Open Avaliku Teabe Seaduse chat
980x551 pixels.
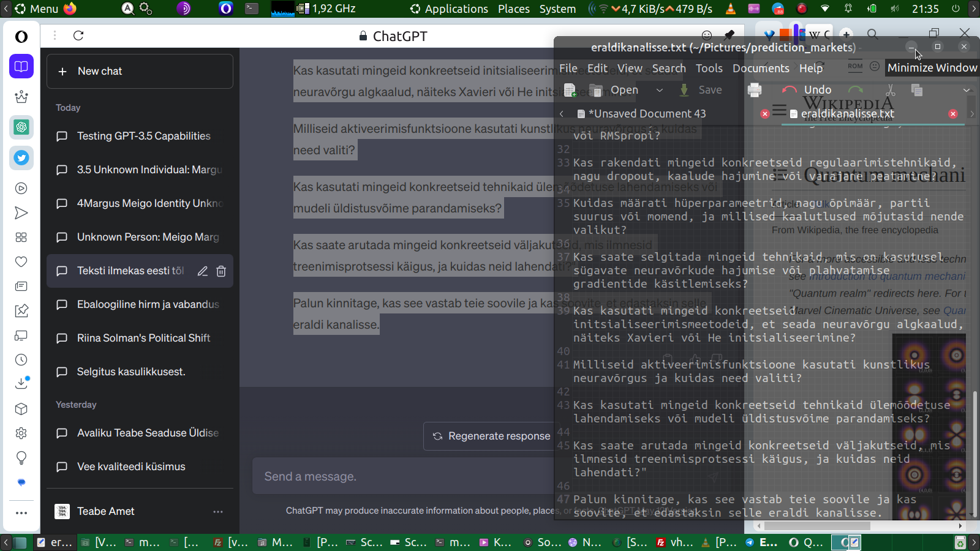[140, 433]
